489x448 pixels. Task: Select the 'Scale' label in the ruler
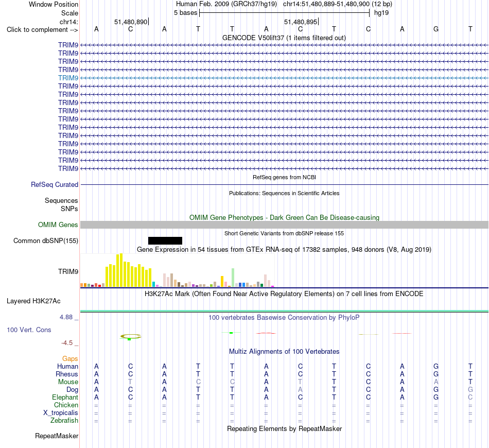click(69, 13)
